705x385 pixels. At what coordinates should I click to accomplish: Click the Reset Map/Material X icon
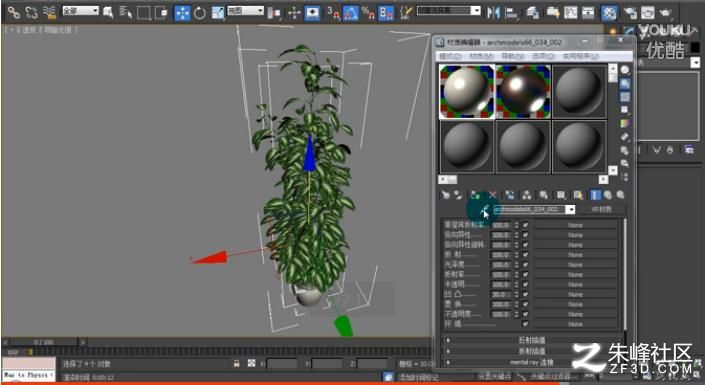(x=492, y=195)
